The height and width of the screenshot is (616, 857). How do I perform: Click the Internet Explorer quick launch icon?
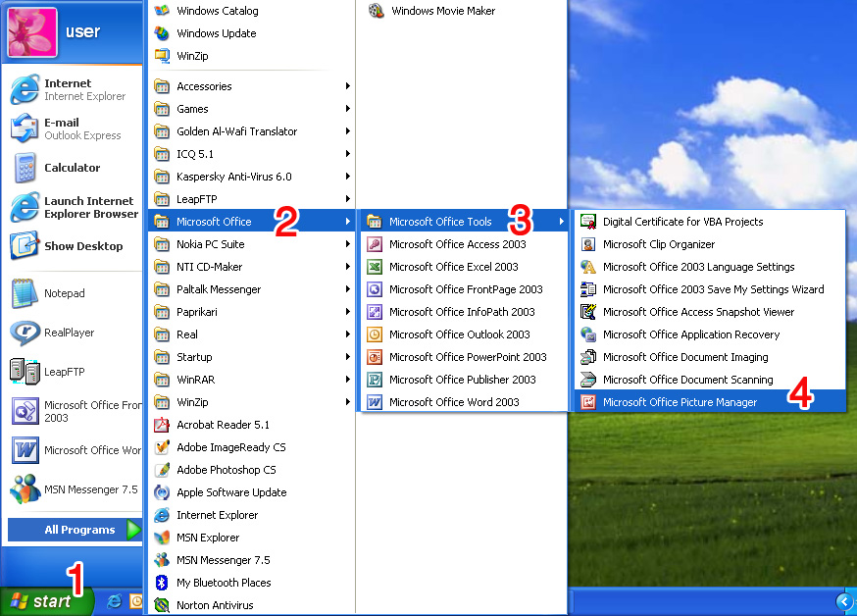coord(114,601)
